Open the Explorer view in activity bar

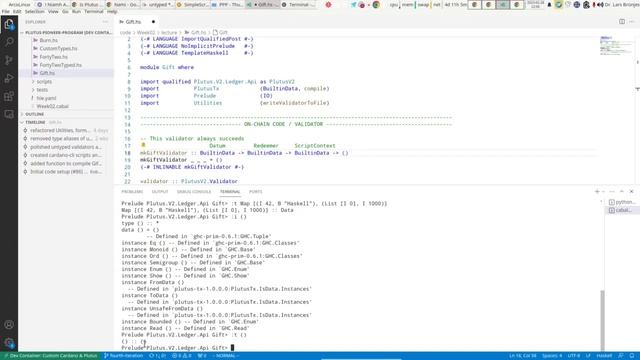pyautogui.click(x=9, y=24)
